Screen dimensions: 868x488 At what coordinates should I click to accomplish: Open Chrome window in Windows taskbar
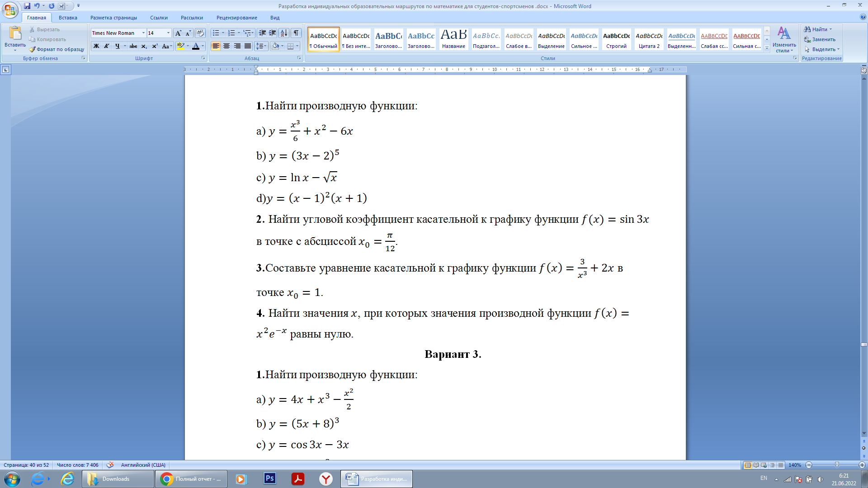click(190, 479)
